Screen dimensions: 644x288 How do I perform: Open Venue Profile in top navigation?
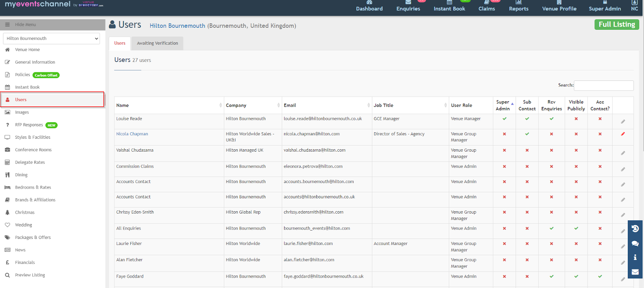point(559,6)
